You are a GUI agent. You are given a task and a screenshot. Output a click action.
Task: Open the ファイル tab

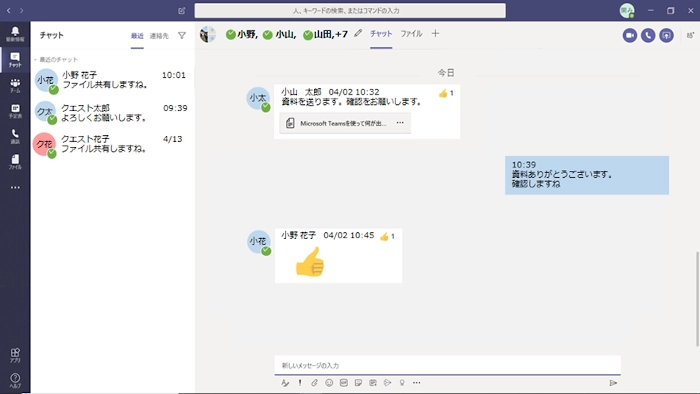[x=411, y=34]
